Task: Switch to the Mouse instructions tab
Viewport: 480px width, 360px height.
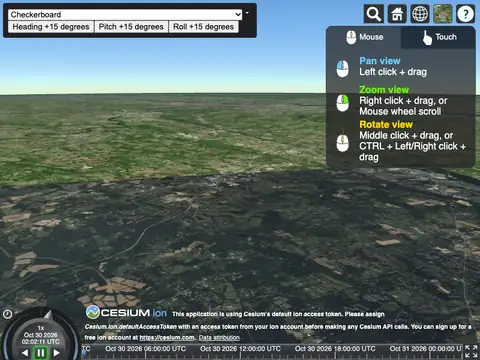Action: click(x=364, y=37)
